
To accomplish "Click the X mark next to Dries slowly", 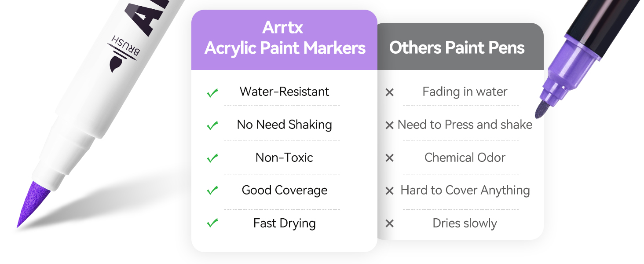I will pos(389,224).
